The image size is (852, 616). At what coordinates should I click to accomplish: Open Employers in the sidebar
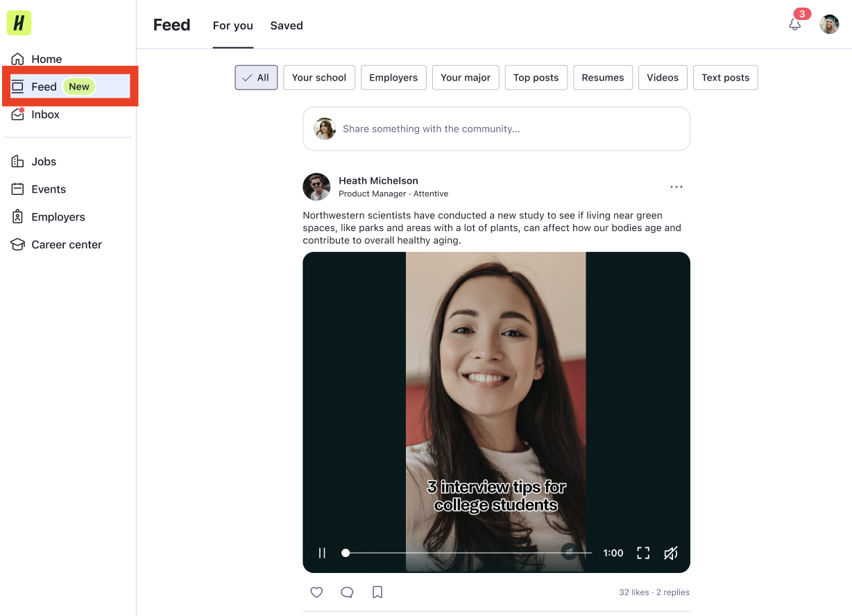pos(49,217)
